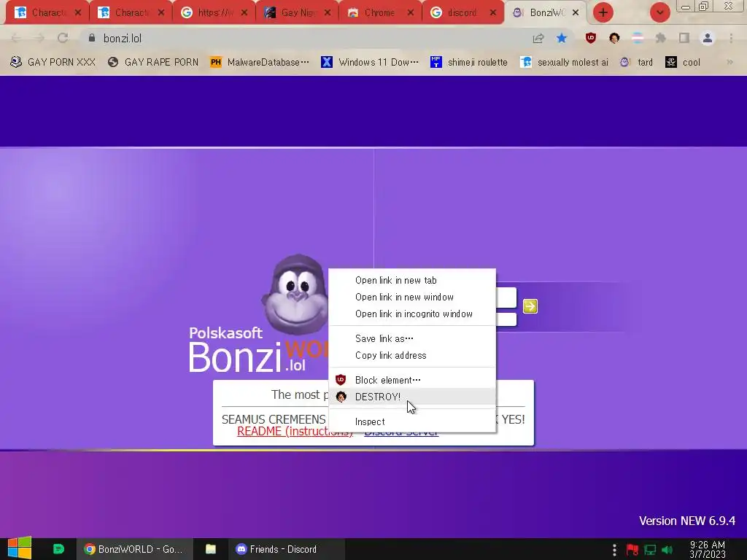747x560 pixels.
Task: Click the forward navigation arrow
Action: coord(39,38)
